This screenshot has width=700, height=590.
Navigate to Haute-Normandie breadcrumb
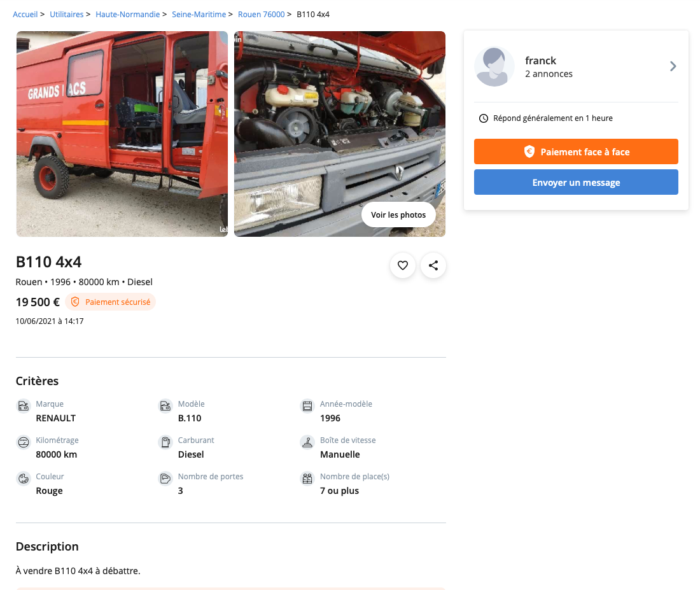click(128, 14)
